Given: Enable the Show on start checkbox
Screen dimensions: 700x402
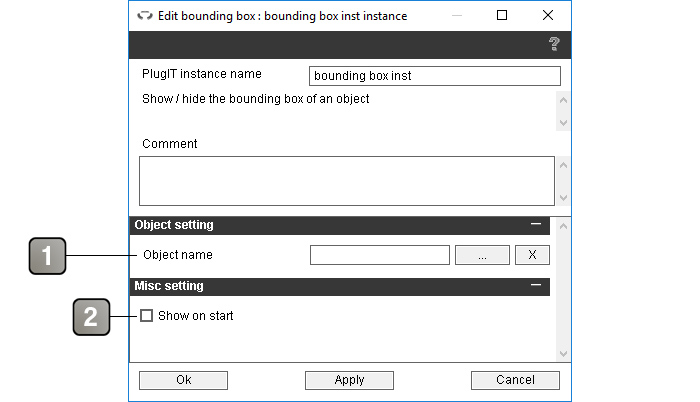Looking at the screenshot, I should 146,316.
